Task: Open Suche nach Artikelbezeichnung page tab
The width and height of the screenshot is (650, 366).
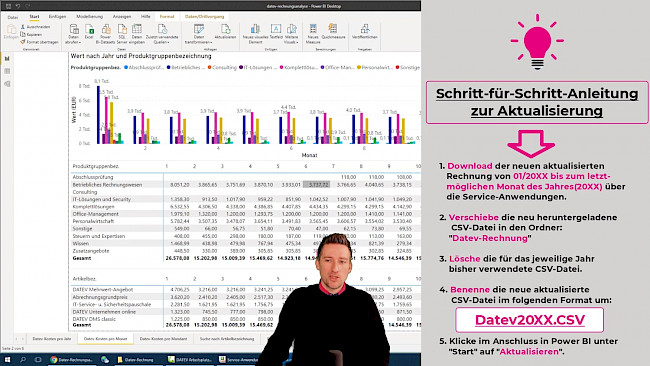Action: click(227, 339)
